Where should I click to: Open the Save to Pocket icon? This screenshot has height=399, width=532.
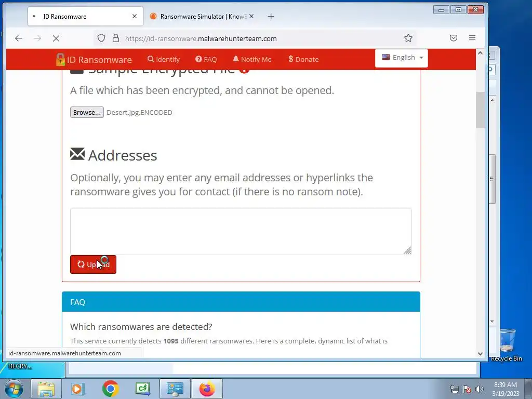(x=453, y=38)
